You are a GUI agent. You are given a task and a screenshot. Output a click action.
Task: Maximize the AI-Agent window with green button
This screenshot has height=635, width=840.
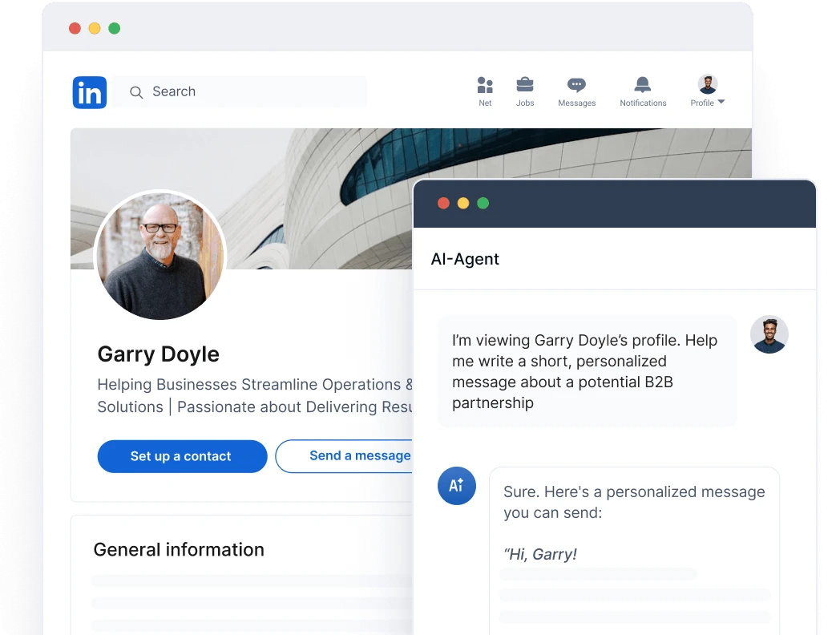click(x=483, y=203)
